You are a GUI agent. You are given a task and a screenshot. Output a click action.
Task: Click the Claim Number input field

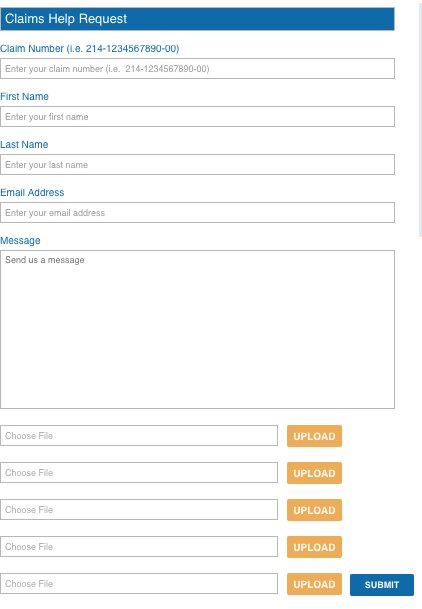coord(197,69)
